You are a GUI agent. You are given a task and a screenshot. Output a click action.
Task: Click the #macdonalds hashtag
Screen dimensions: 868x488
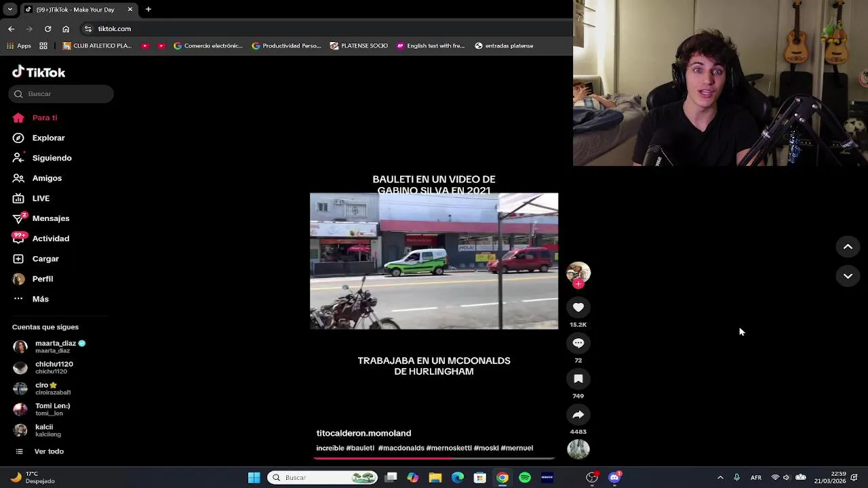click(x=401, y=448)
